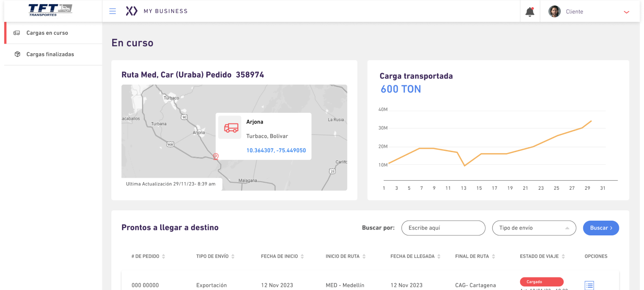Click CAG- Cartagena route end cell
Viewport: 644px width, 290px height.
click(475, 285)
